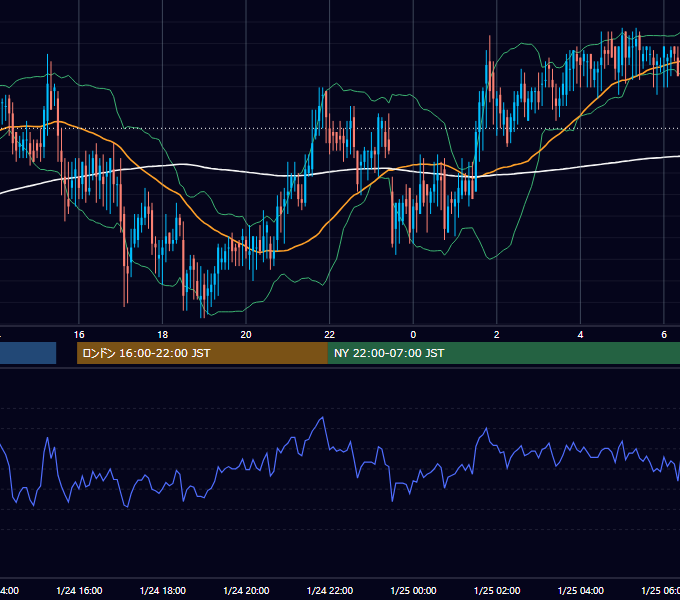Click the 1/24 16:00 date label
The height and width of the screenshot is (600, 680).
click(x=79, y=590)
